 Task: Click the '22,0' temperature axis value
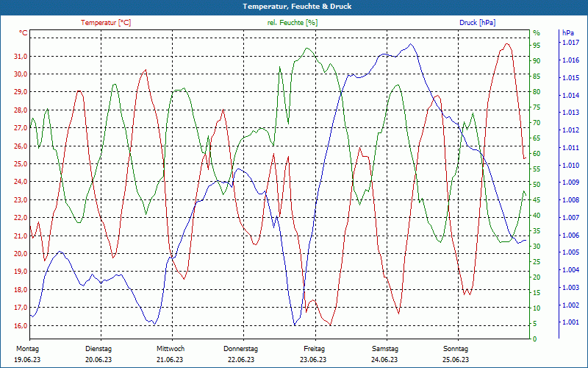pos(21,218)
